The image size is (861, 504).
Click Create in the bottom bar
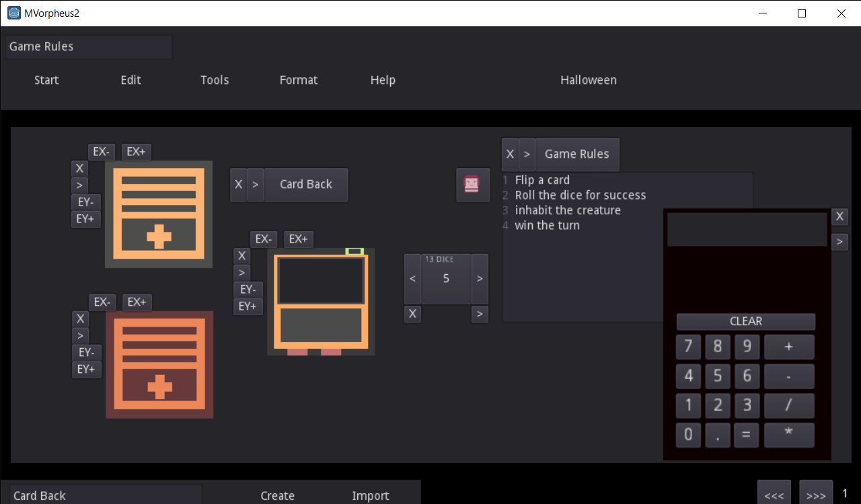pyautogui.click(x=277, y=495)
